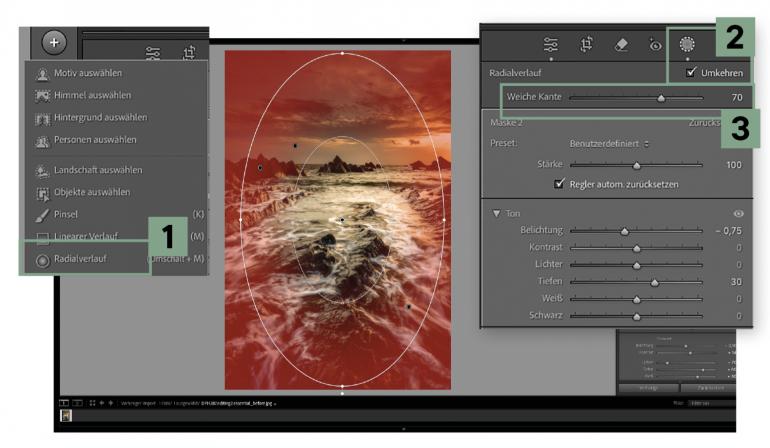Click the right handle of outer radial ellipse
Viewport: 770px width, 448px height.
click(x=444, y=220)
